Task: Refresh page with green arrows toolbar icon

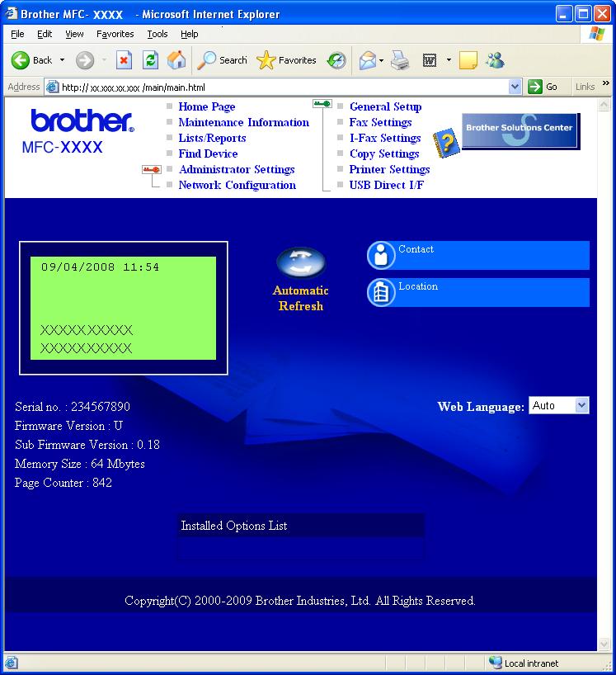Action: 151,60
